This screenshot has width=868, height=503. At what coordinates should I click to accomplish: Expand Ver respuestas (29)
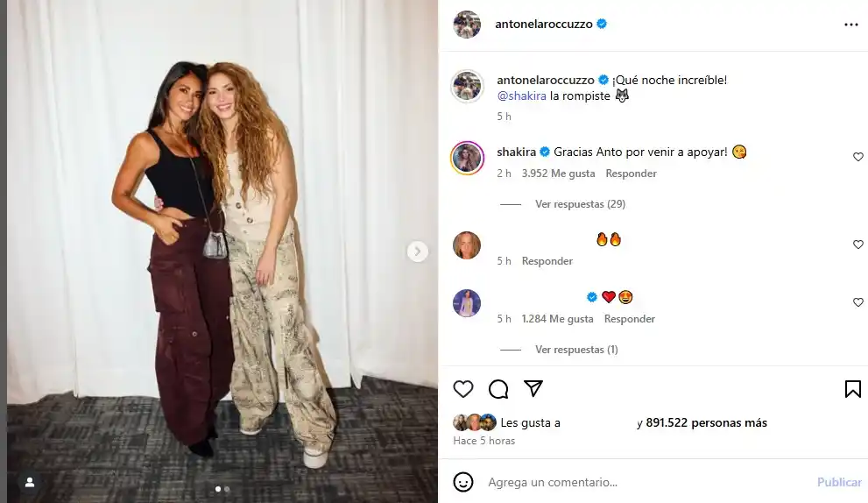pos(580,204)
